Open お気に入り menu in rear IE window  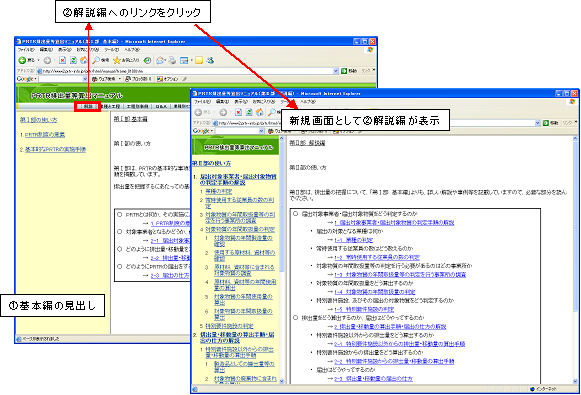[x=87, y=49]
